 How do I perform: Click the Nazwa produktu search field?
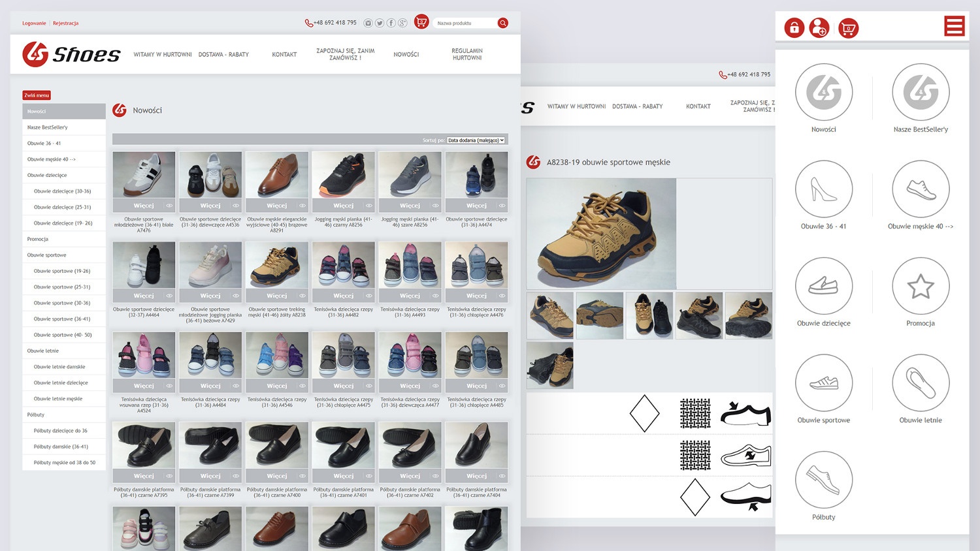coord(464,23)
